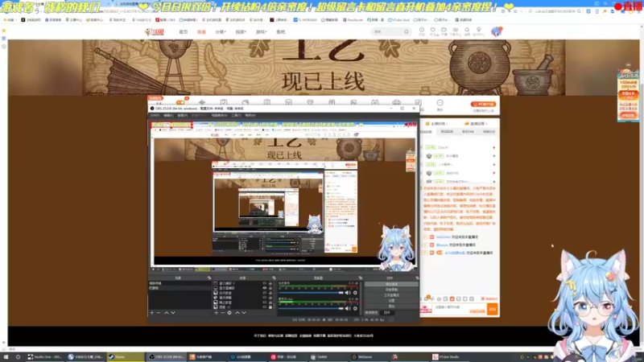Click the PC客户端 button
Image resolution: width=644 pixels, height=362 pixels.
coord(484,105)
